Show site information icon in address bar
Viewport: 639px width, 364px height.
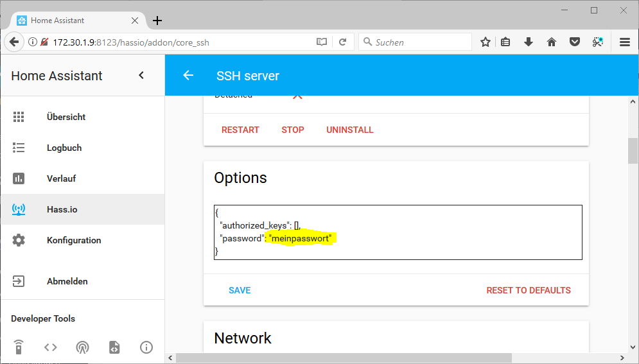[x=33, y=42]
